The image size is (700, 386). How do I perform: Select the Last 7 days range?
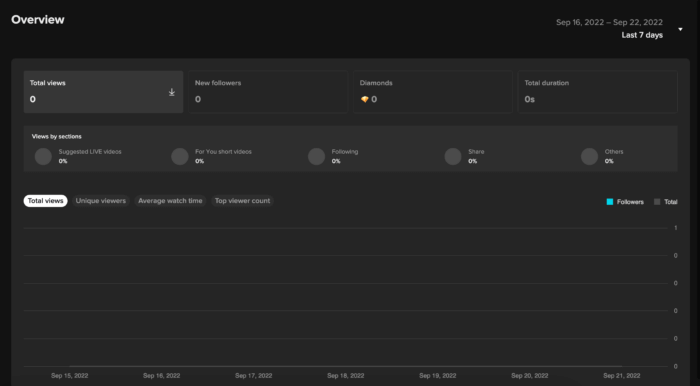[642, 35]
